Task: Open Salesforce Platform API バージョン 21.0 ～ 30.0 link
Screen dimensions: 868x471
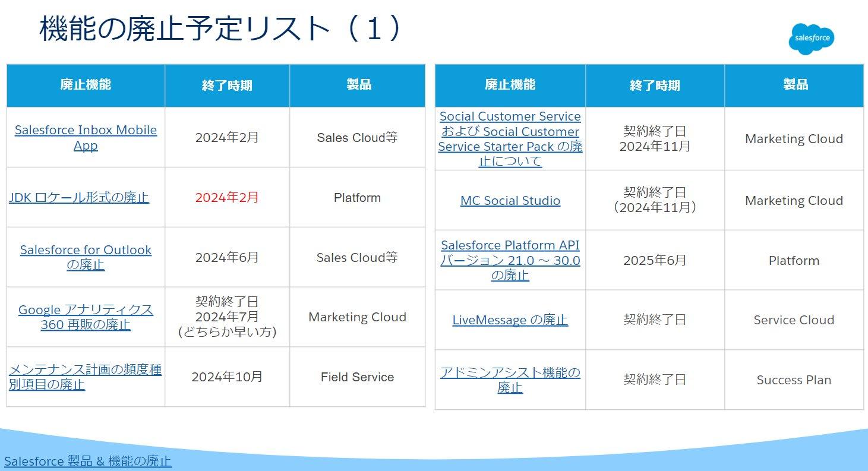Action: 510,260
